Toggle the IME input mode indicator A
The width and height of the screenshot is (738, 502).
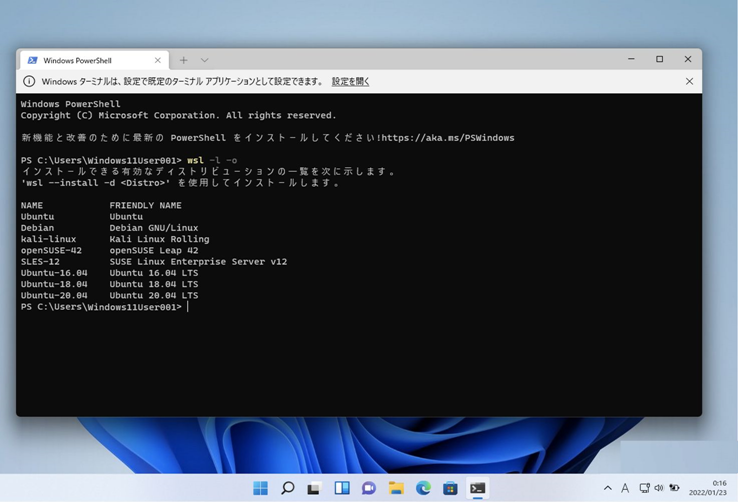click(x=625, y=488)
